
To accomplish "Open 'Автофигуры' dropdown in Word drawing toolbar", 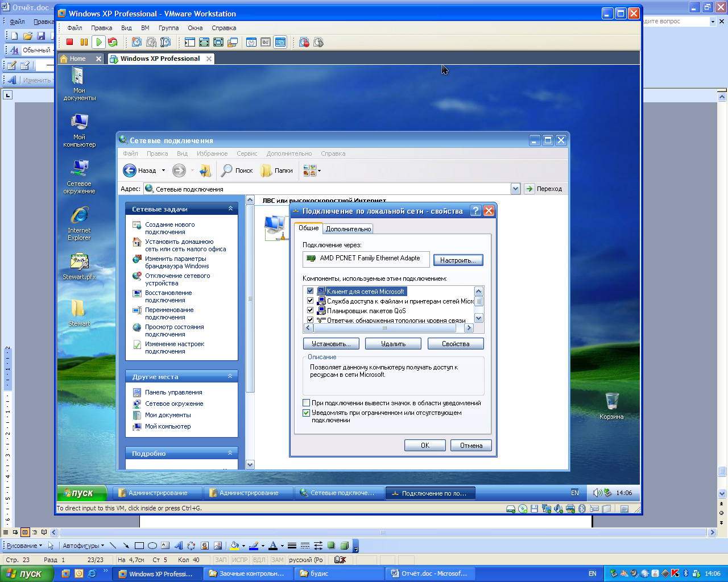I will 84,546.
